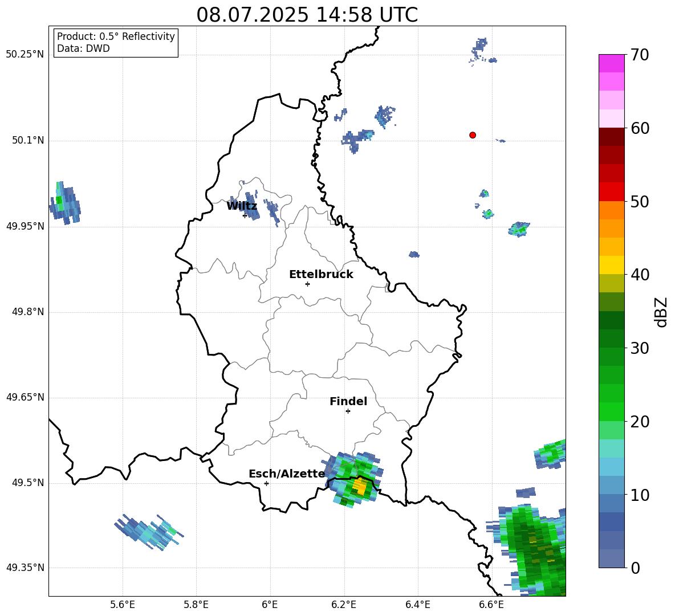The height and width of the screenshot is (616, 675).
Task: Click the yellow colorbar swatch above 40
Action: (x=611, y=265)
